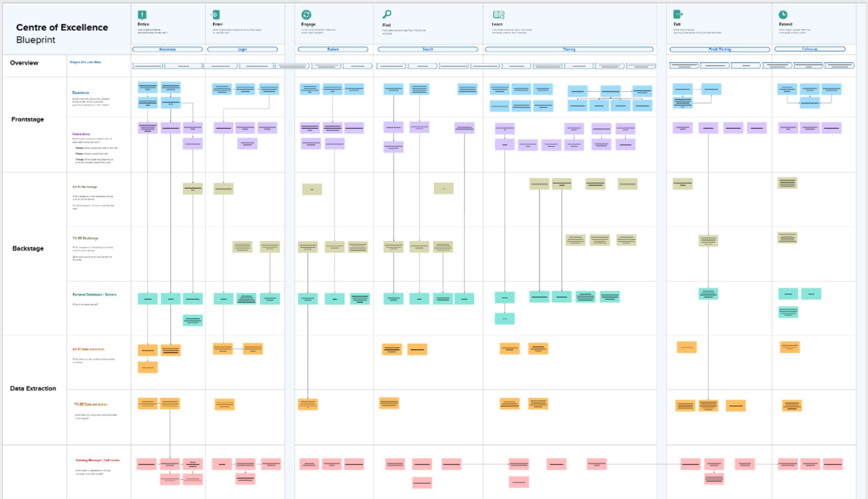
Task: Click the 'Overview' row label
Action: point(24,63)
